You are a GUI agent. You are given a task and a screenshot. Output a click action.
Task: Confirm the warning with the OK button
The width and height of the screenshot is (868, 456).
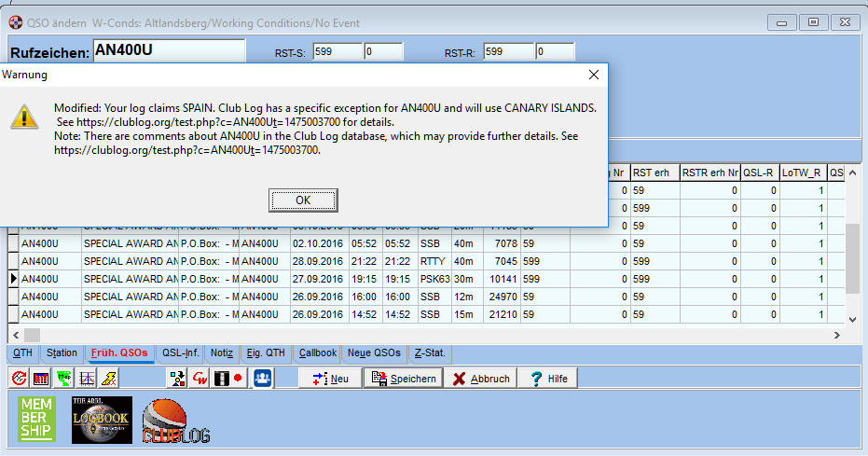pos(303,200)
